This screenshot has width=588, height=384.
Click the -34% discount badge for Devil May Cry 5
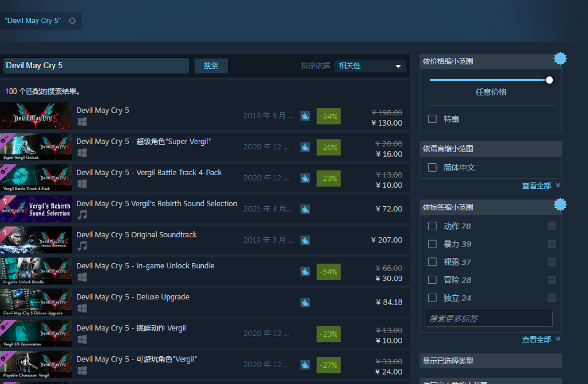(328, 116)
